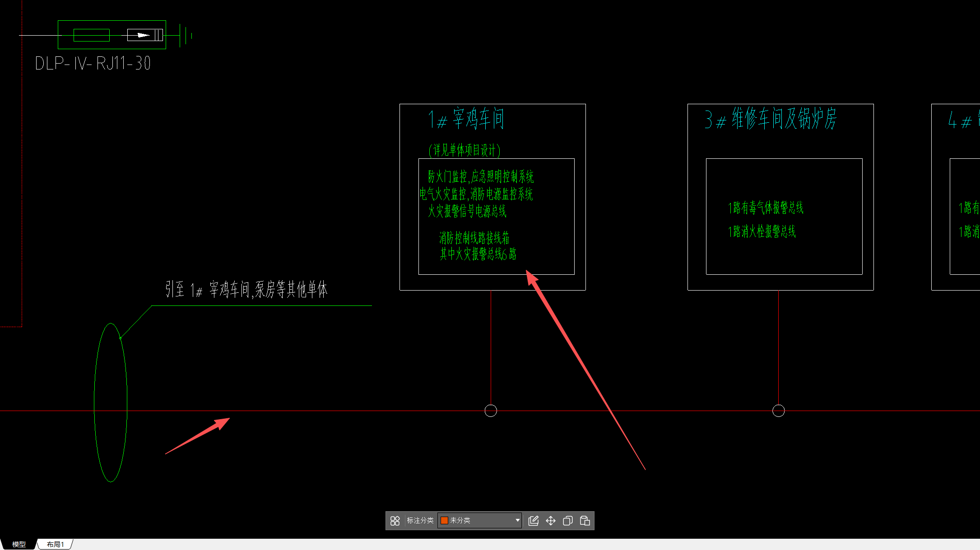Select the fuse symbol inside the green rectangle
Viewport: 980px width, 550px height.
pos(91,35)
